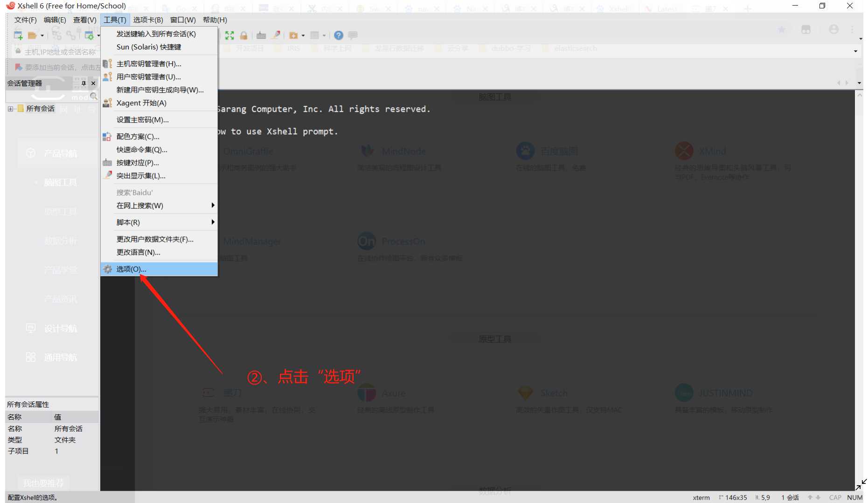Choose Sun (Solaris) 快捷键 menu item
Image resolution: width=868 pixels, height=503 pixels.
pyautogui.click(x=159, y=47)
